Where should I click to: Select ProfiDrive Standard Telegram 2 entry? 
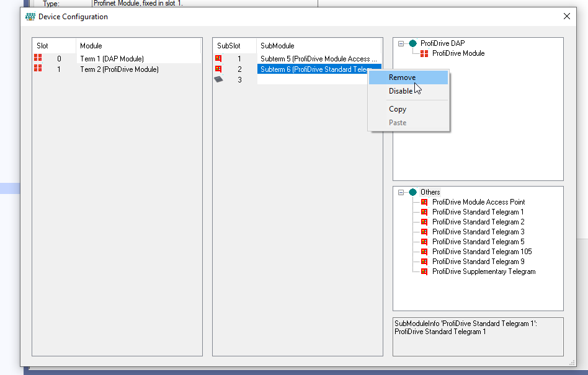[x=478, y=222]
